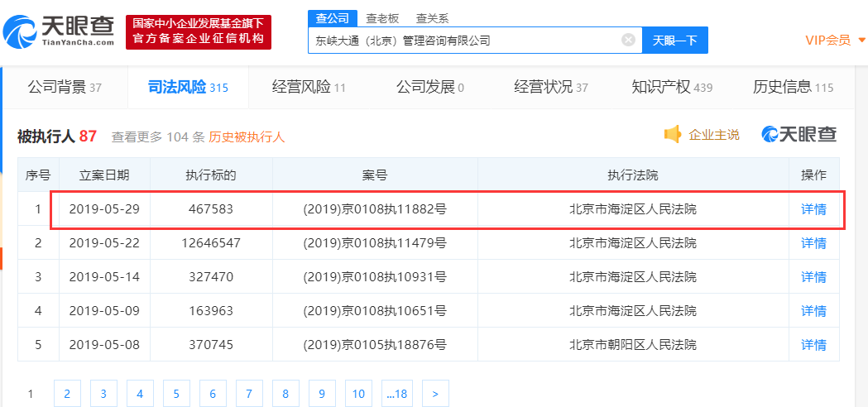Go to page 5 of results
The width and height of the screenshot is (868, 407).
176,394
